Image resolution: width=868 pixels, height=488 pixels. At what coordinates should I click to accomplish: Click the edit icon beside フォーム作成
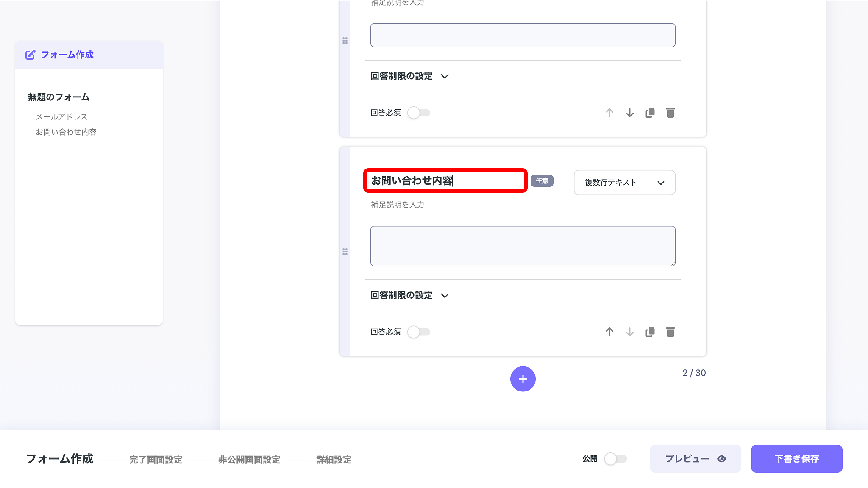click(x=30, y=54)
